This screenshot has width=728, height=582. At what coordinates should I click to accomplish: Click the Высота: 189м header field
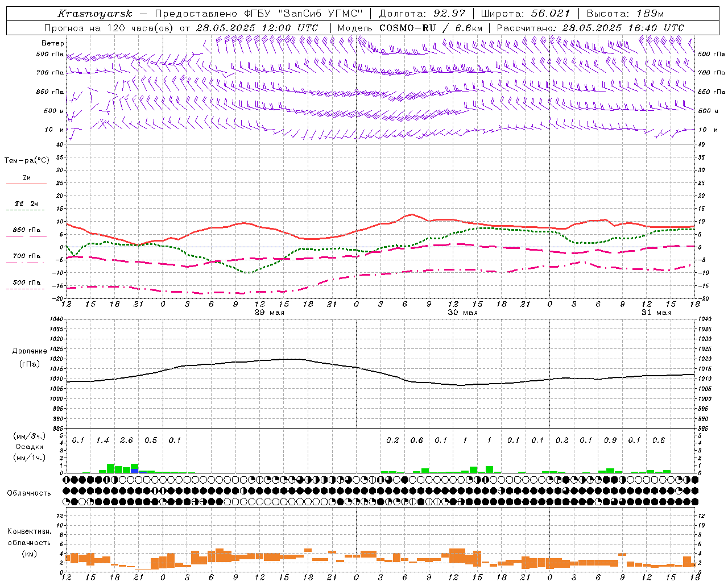tap(625, 14)
